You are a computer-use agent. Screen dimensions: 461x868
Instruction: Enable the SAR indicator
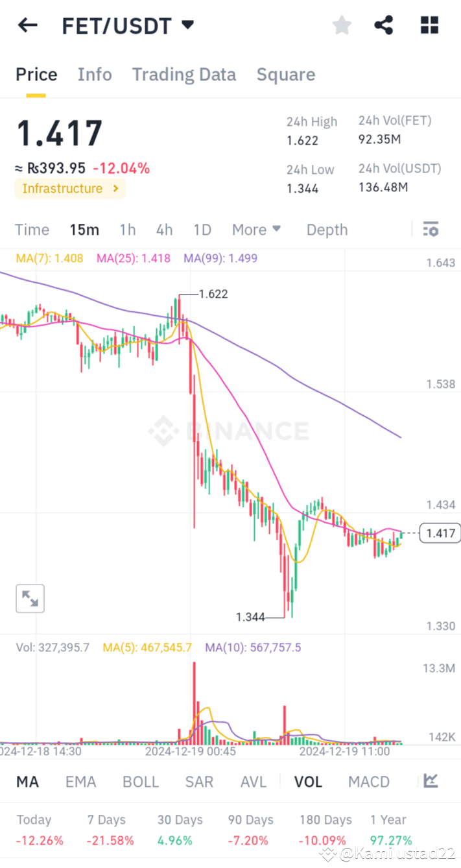[199, 781]
